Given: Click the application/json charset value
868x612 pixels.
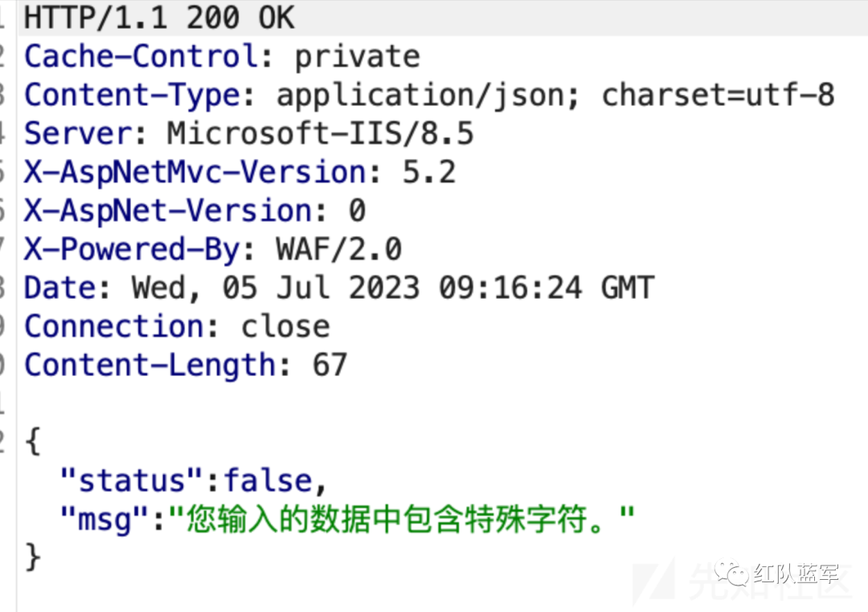Looking at the screenshot, I should coord(555,96).
